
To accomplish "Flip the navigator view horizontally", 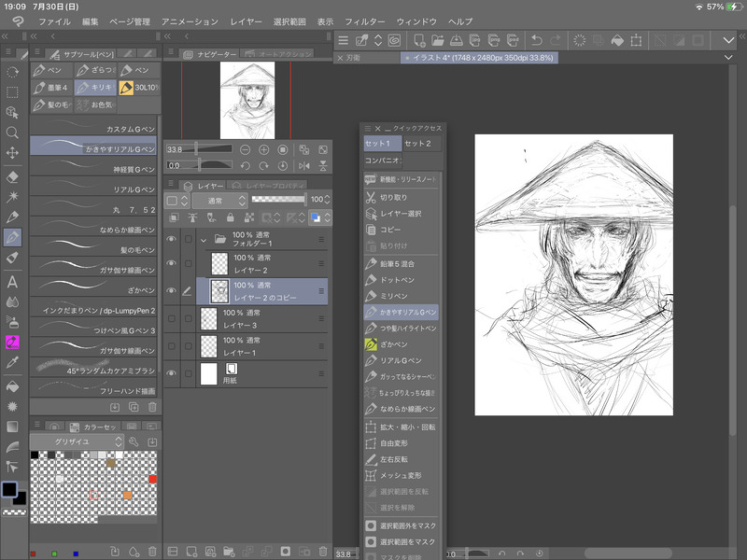I will tap(305, 165).
